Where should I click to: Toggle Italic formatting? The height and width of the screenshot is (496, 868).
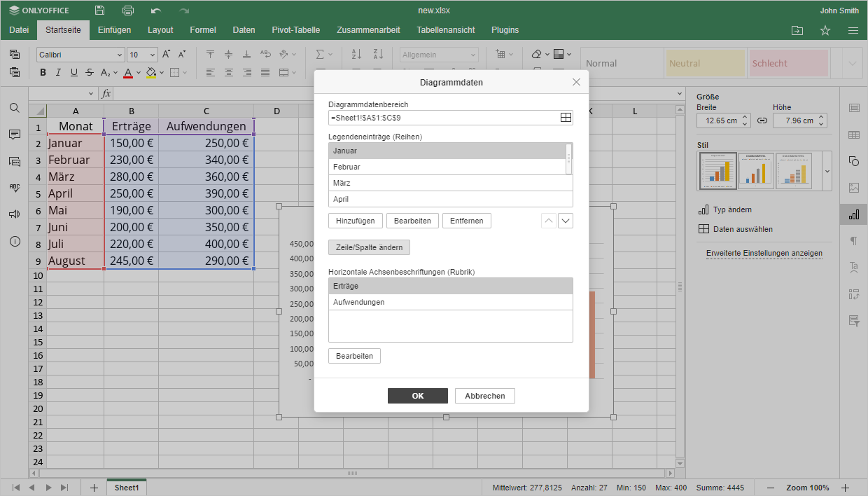click(x=58, y=72)
